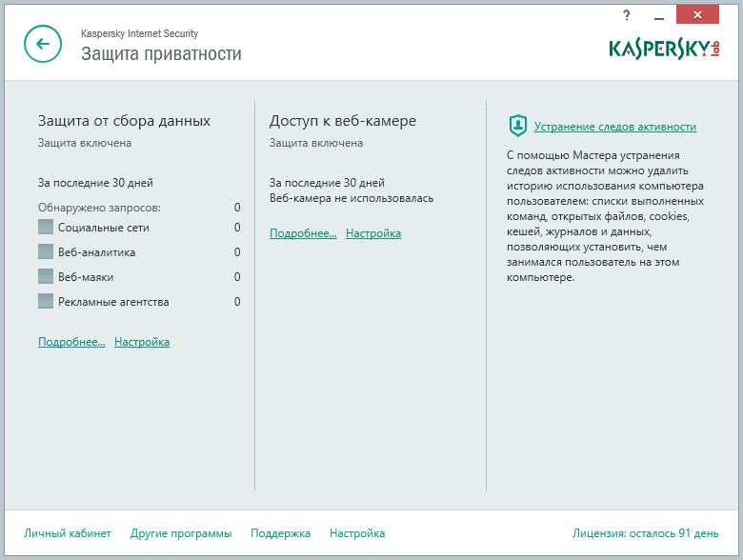Screen dimensions: 743x560
Task: Click За последние 30 дней in webcam column
Action: click(327, 183)
